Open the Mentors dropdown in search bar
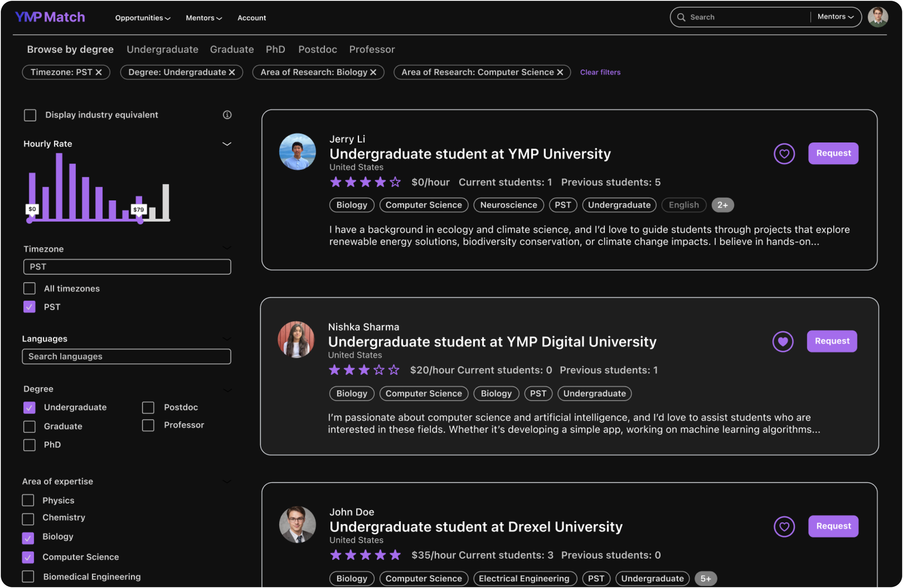This screenshot has height=588, width=903. tap(835, 17)
